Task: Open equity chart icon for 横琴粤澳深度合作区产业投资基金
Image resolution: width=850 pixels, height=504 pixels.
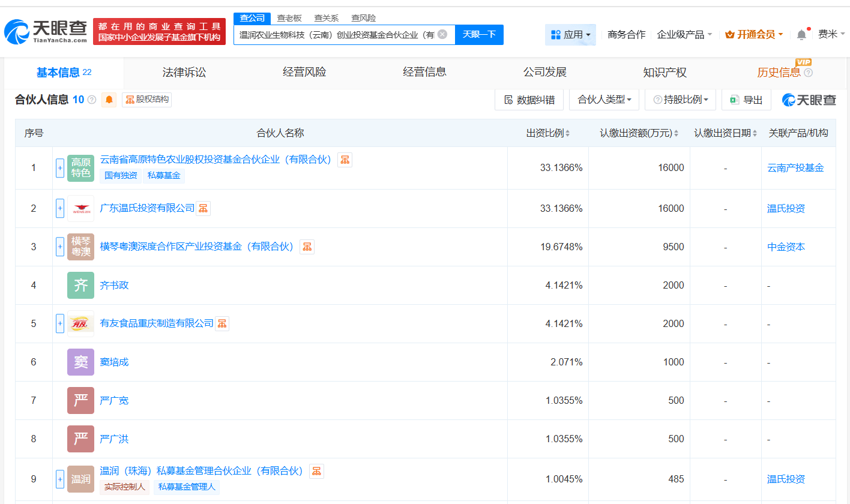Action: pyautogui.click(x=307, y=247)
